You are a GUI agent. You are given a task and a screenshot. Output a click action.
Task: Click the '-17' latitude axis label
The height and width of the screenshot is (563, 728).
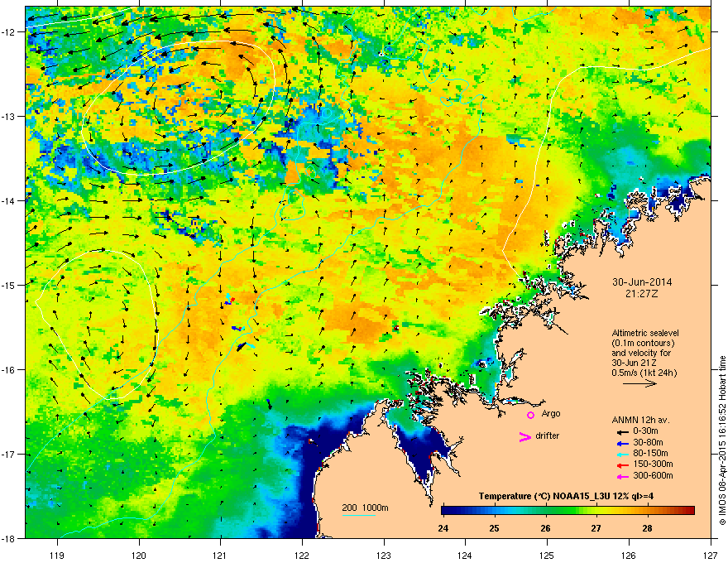8,454
